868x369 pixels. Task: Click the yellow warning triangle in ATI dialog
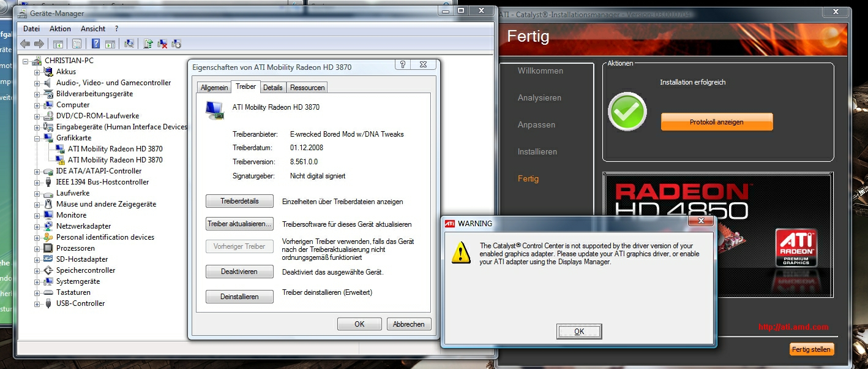(461, 253)
